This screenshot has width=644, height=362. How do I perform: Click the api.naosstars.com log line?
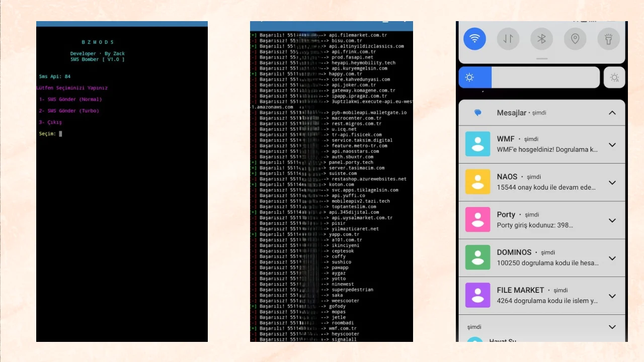click(x=315, y=151)
